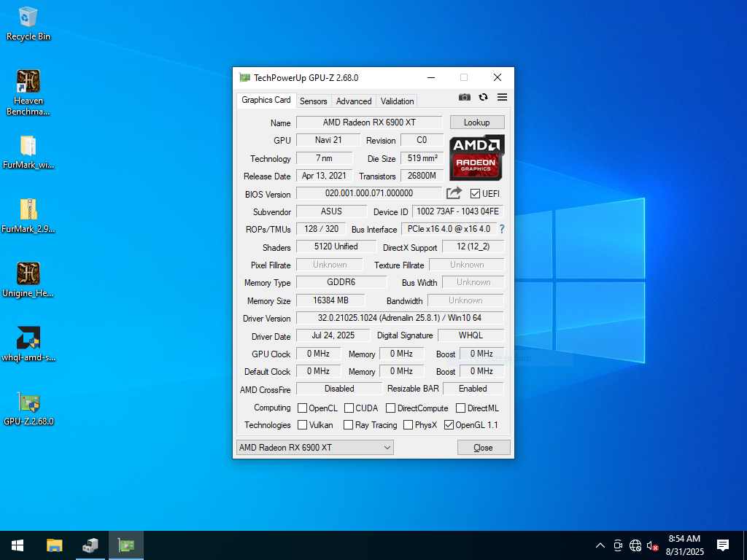The image size is (747, 560).
Task: Select the Heaven Benchmark desktop shortcut
Action: (x=28, y=93)
